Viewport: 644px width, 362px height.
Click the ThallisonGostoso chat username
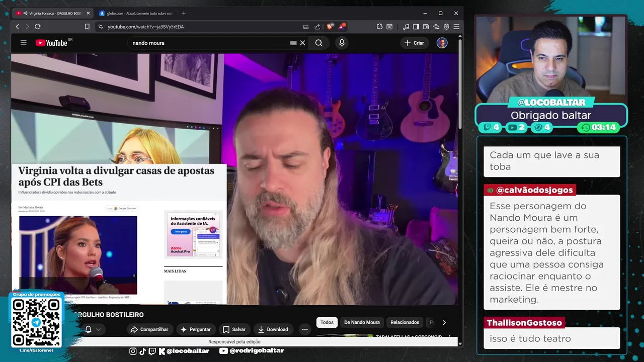coord(524,323)
